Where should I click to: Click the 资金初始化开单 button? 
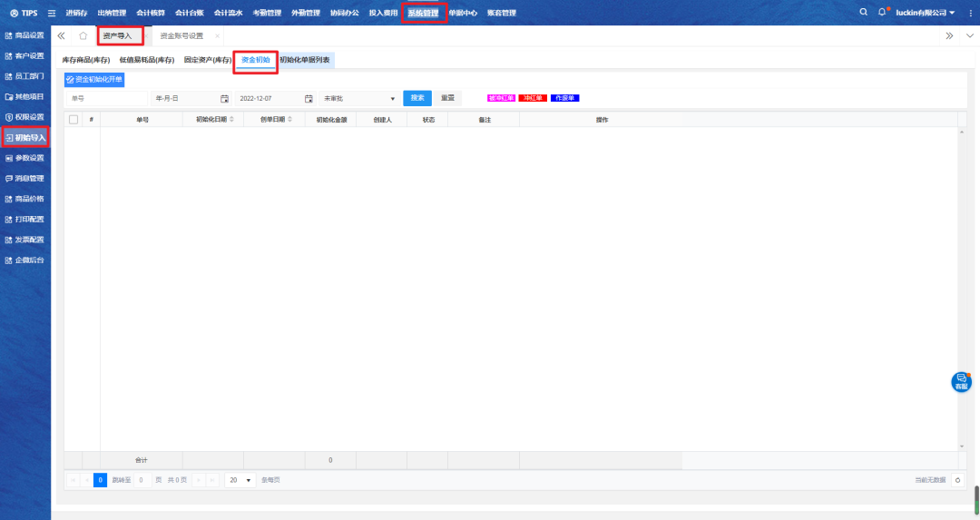(94, 80)
